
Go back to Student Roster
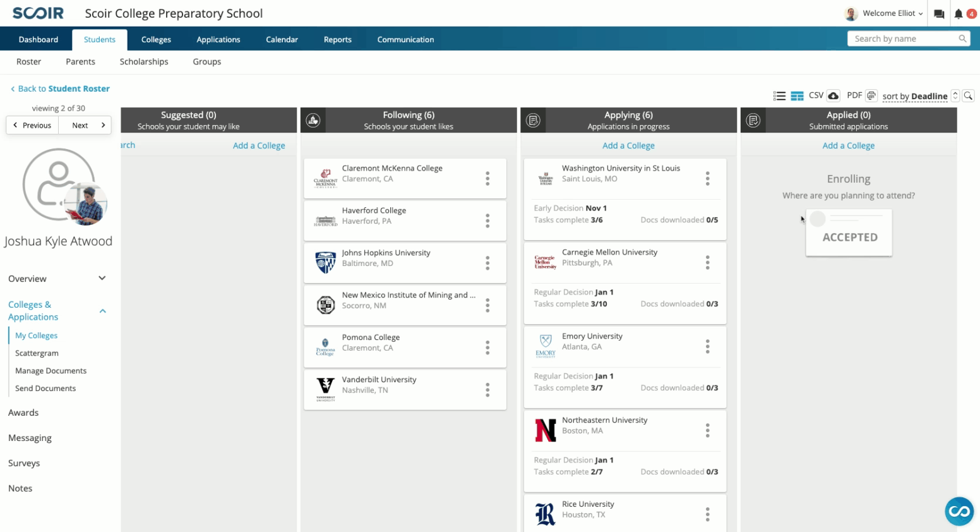[60, 88]
